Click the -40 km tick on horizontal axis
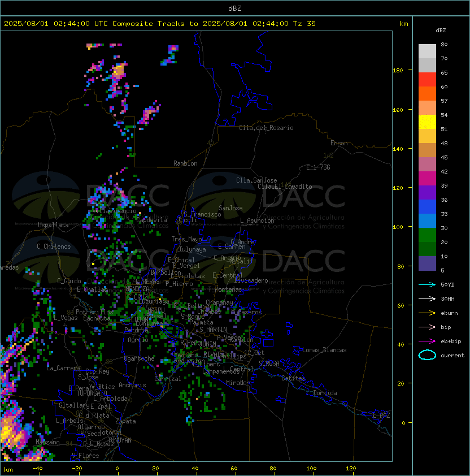Viewport: 470px width, 476px height. (37, 469)
